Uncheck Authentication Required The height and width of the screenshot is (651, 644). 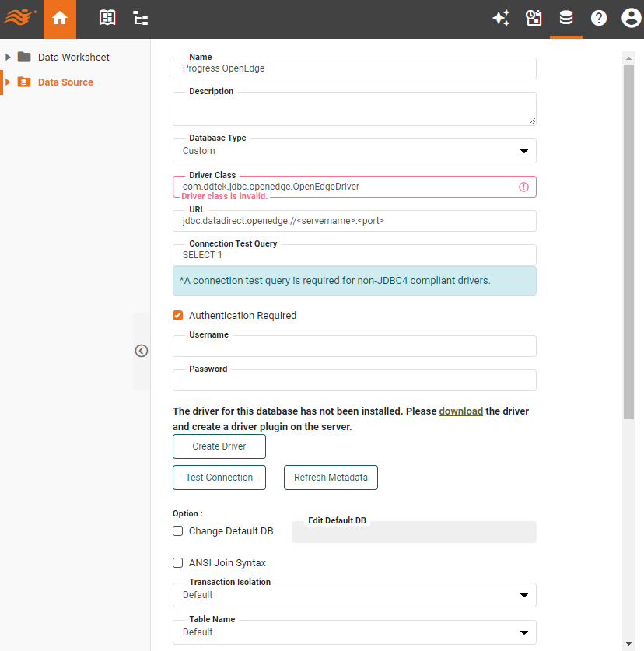(177, 316)
